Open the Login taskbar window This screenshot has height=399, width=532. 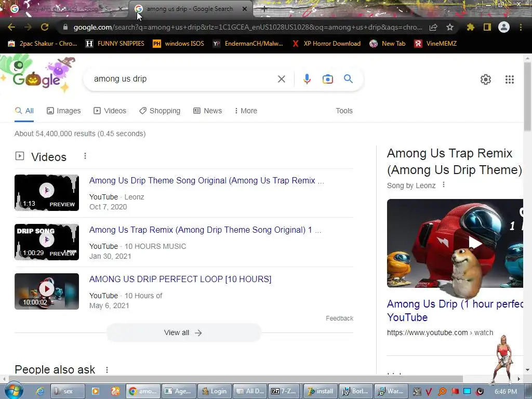(215, 391)
